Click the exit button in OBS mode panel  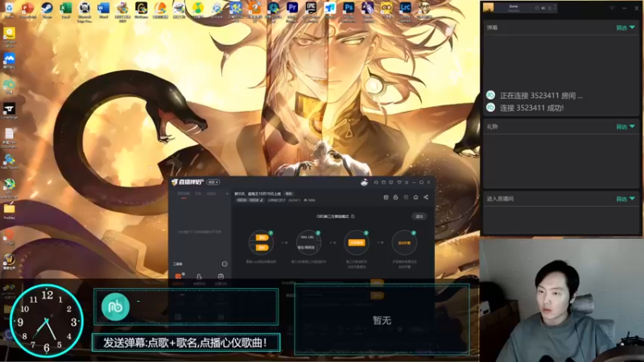coord(419,216)
